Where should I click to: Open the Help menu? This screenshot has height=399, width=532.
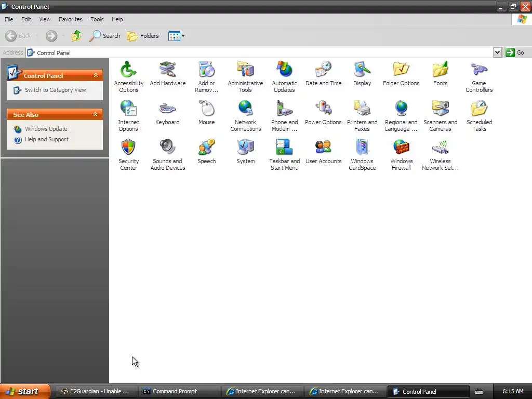[117, 19]
